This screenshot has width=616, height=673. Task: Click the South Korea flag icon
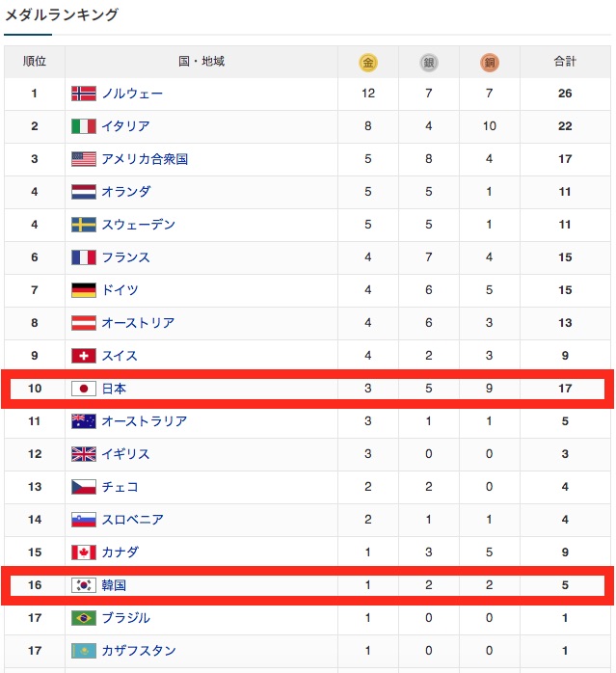tap(83, 585)
